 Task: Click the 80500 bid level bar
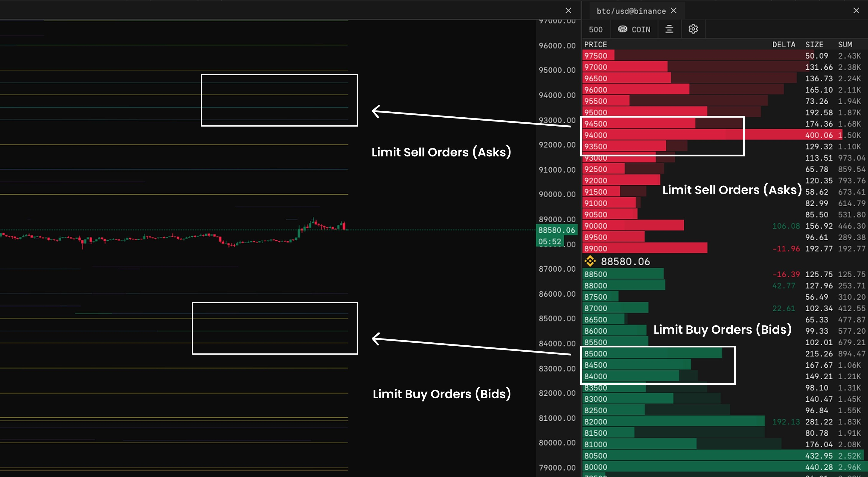(674, 456)
